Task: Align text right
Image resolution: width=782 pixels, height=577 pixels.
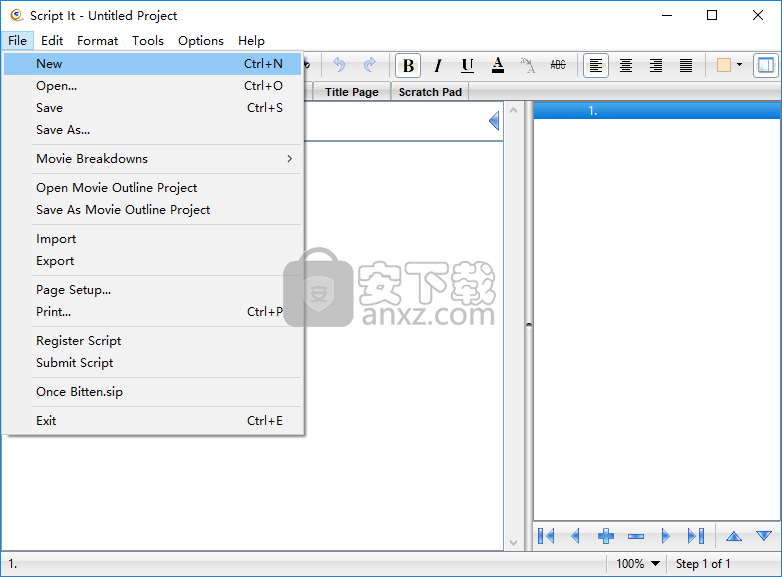Action: pyautogui.click(x=656, y=65)
